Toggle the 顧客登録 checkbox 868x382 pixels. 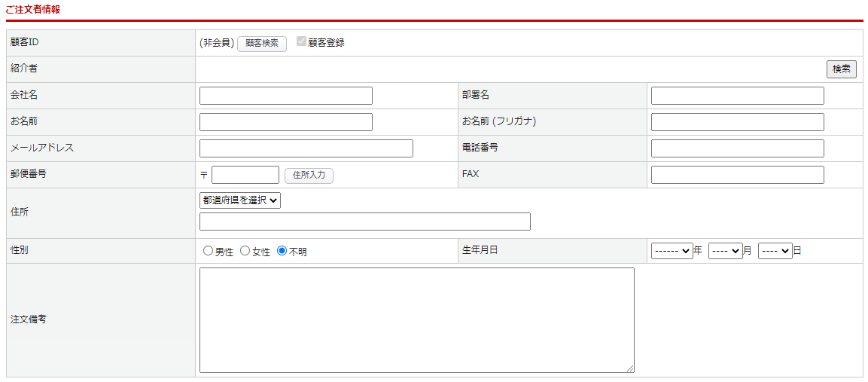tap(302, 42)
